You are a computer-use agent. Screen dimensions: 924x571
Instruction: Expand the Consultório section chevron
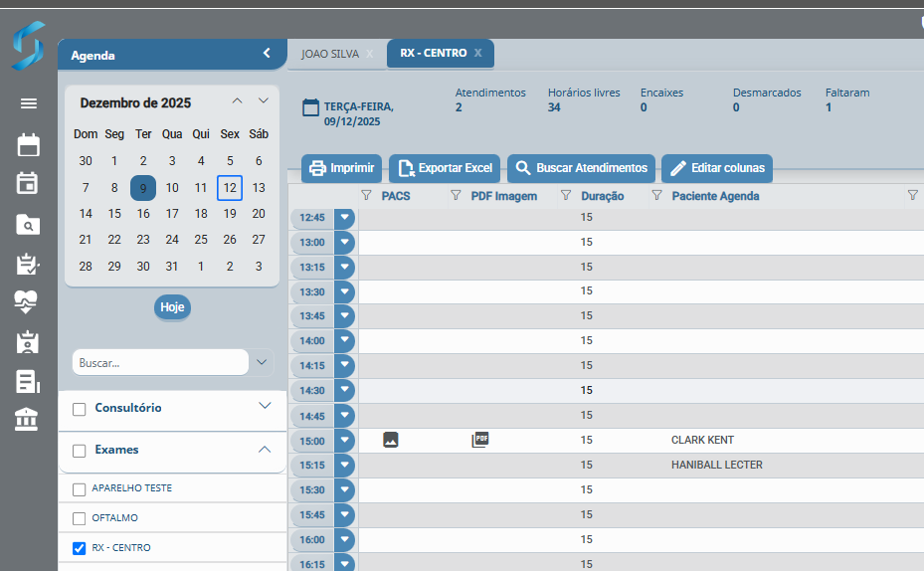(265, 406)
